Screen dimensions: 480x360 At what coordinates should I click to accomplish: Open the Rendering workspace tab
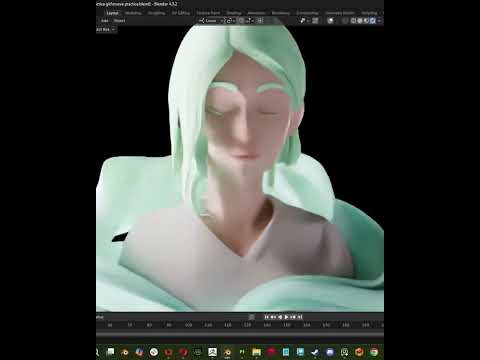[281, 13]
